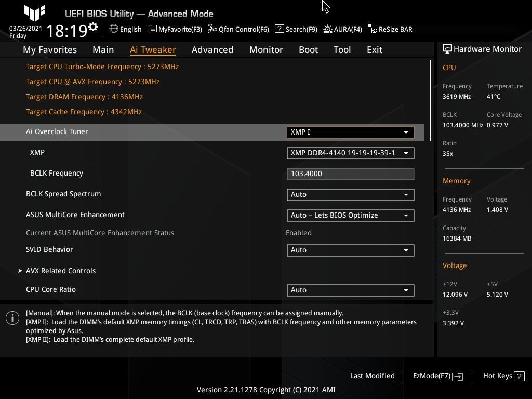The width and height of the screenshot is (532, 399).
Task: Click the Hot Keys question icon
Action: pyautogui.click(x=519, y=376)
